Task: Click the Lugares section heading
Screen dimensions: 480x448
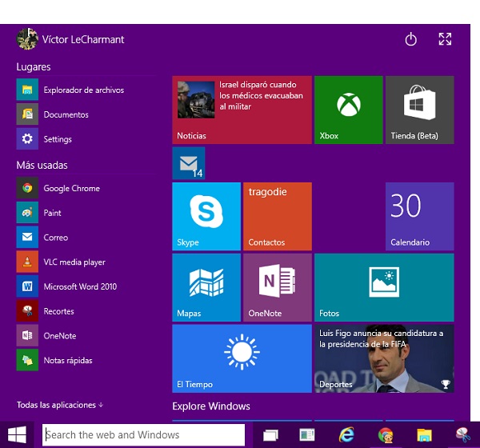Action: point(34,67)
